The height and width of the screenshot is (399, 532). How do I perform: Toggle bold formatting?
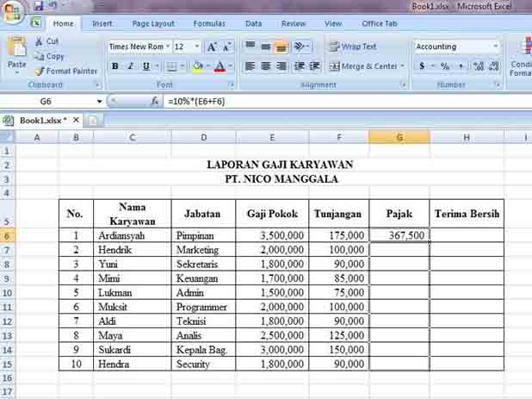115,66
